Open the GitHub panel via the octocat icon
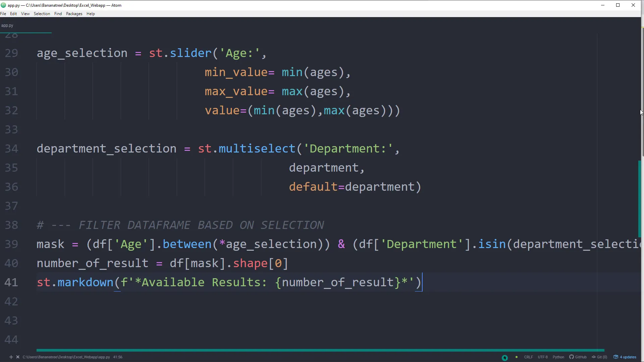The width and height of the screenshot is (644, 362). click(x=572, y=357)
